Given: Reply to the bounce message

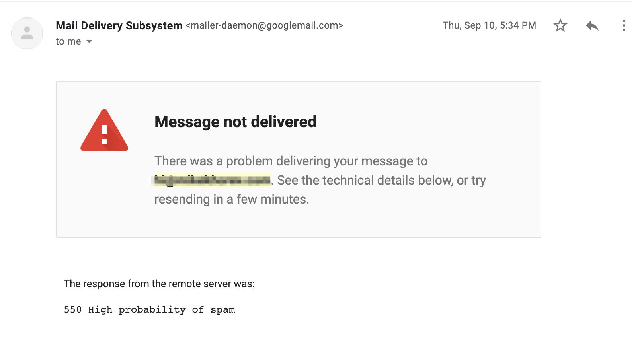Looking at the screenshot, I should pos(592,26).
